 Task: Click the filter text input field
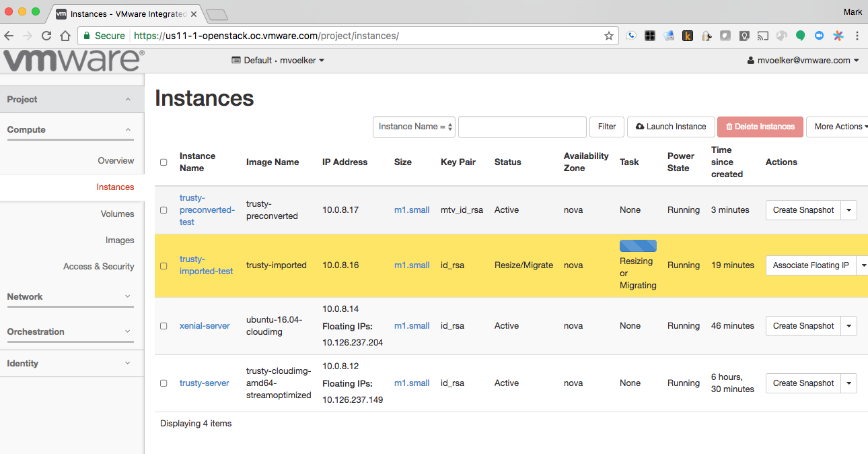522,127
